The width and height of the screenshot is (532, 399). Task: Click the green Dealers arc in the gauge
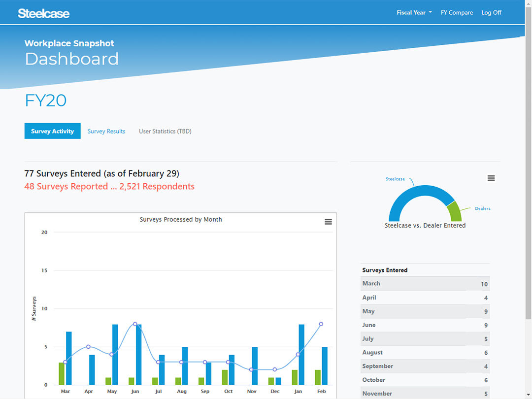pos(455,212)
